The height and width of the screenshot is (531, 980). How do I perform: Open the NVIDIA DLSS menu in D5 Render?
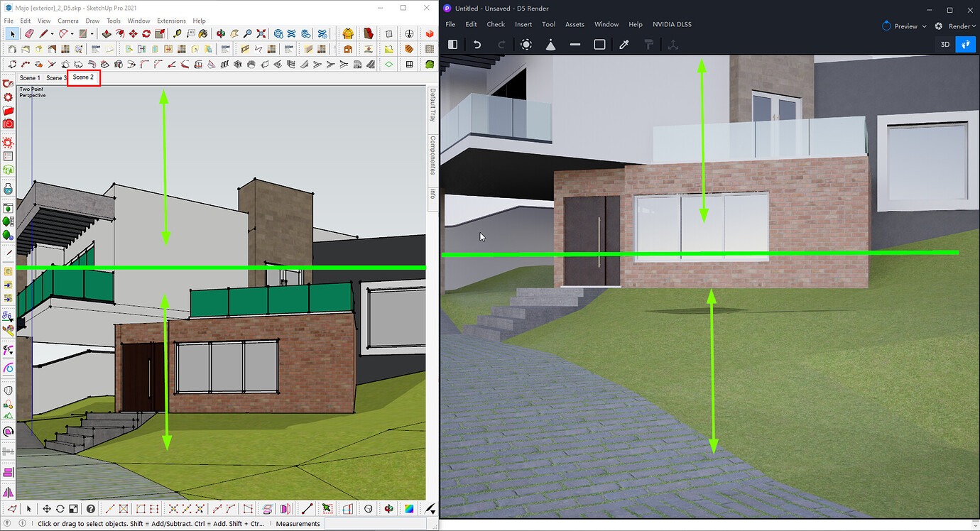672,23
